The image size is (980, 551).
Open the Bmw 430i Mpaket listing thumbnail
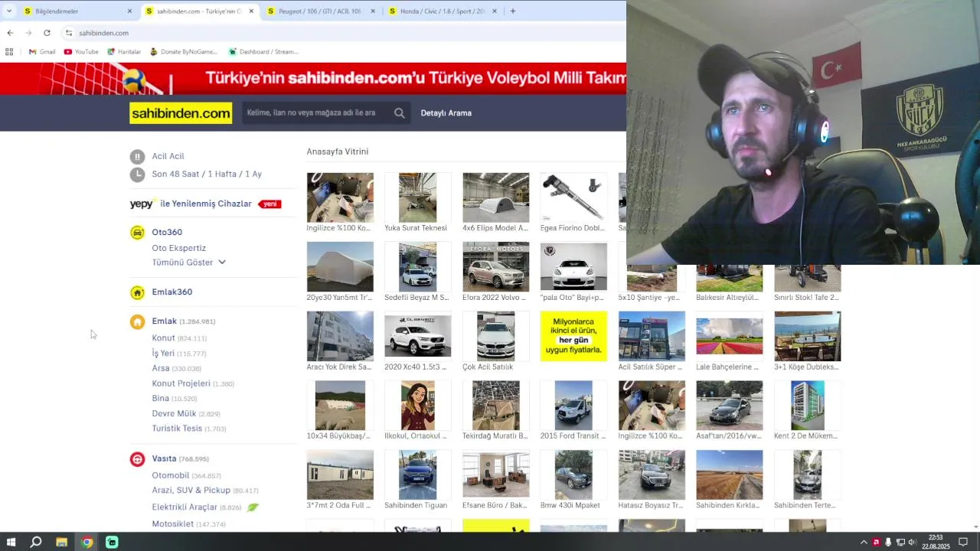click(573, 474)
